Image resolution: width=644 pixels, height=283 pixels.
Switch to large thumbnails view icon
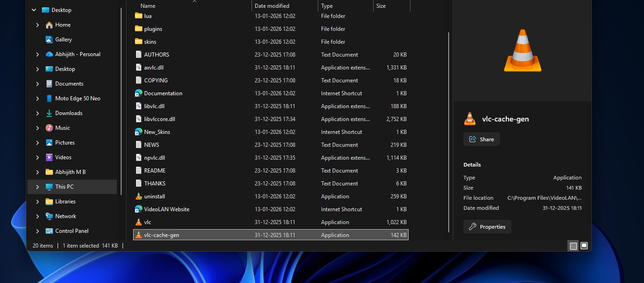pos(584,246)
